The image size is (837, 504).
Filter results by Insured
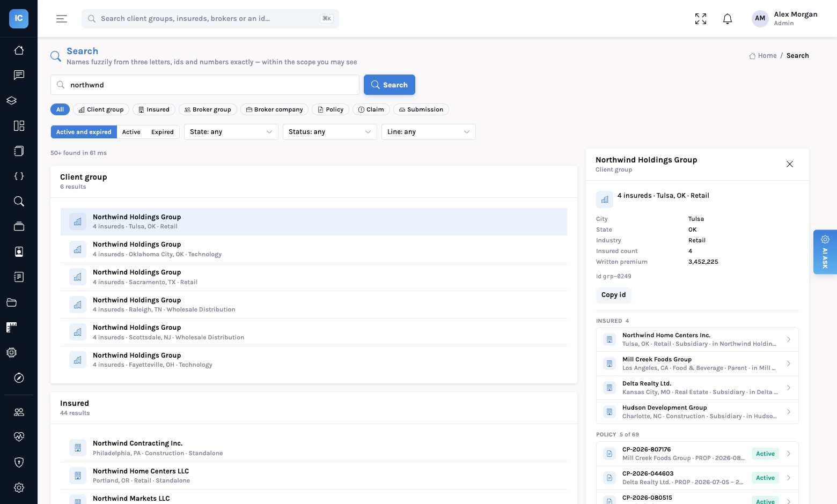[154, 109]
